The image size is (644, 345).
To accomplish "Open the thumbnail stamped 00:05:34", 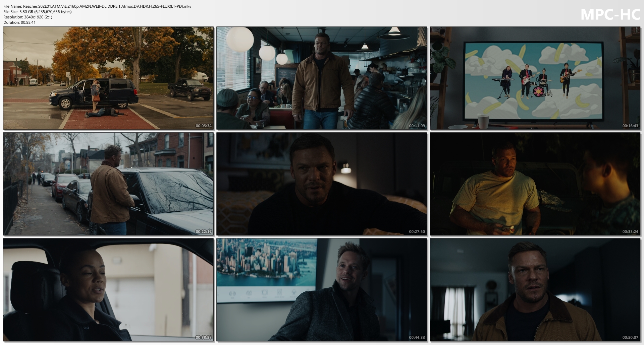I will pos(108,78).
